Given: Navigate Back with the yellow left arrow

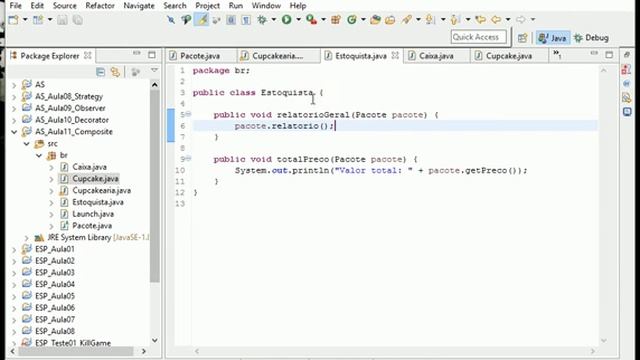Looking at the screenshot, I should [x=496, y=20].
